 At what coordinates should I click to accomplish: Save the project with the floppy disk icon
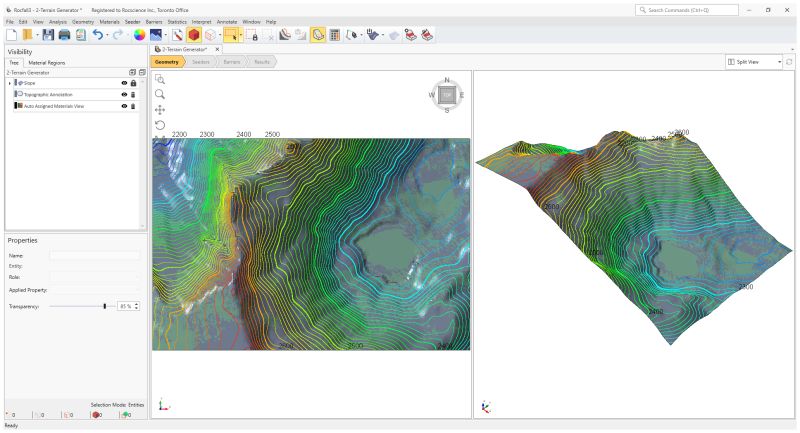tap(48, 35)
